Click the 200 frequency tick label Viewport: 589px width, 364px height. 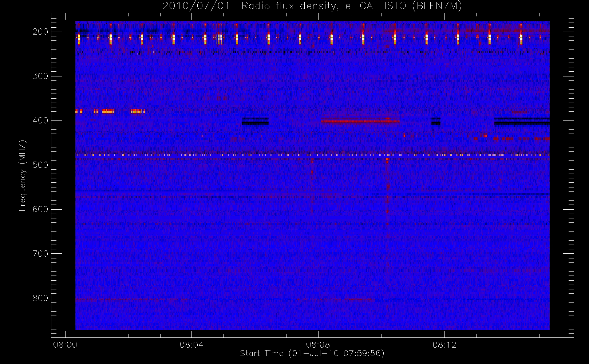click(x=40, y=32)
